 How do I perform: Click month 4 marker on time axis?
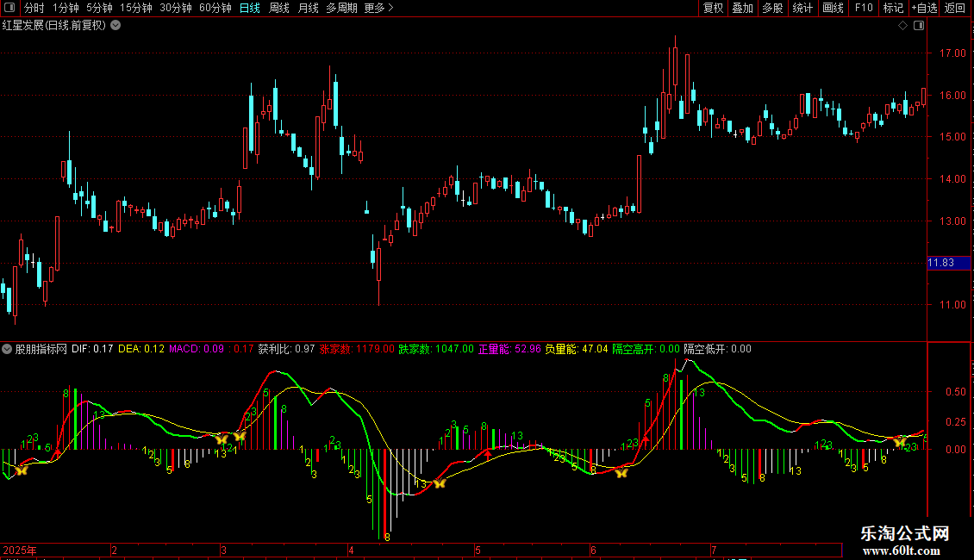point(351,550)
